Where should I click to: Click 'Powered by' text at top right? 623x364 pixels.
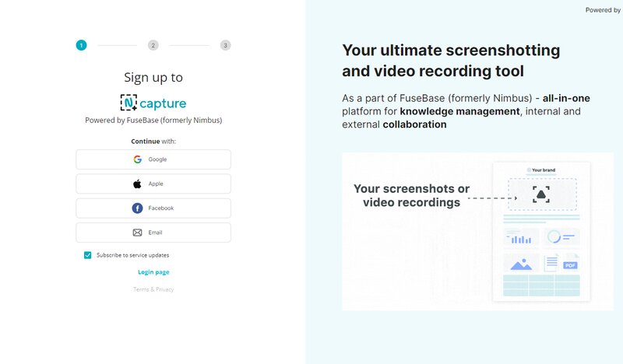[603, 10]
